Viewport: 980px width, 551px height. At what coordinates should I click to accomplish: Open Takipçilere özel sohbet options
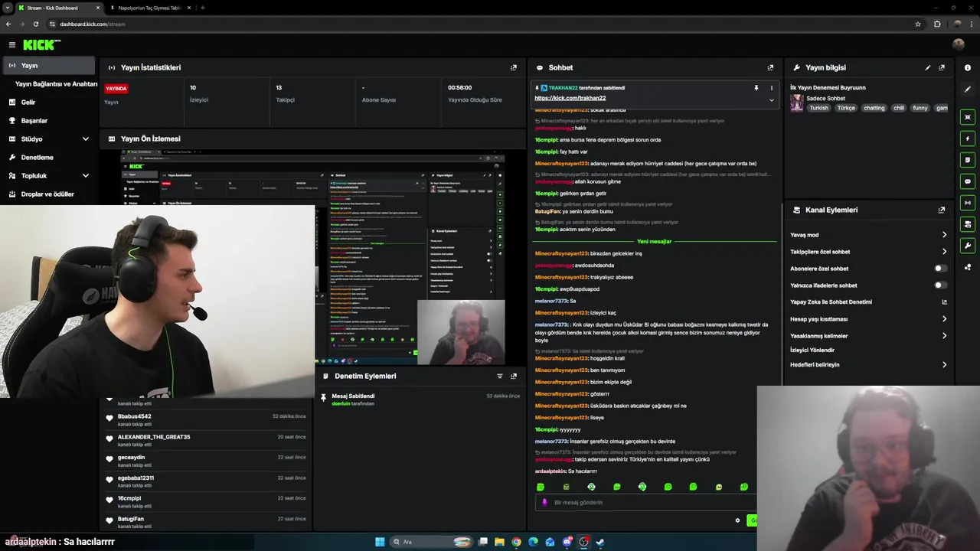(868, 252)
